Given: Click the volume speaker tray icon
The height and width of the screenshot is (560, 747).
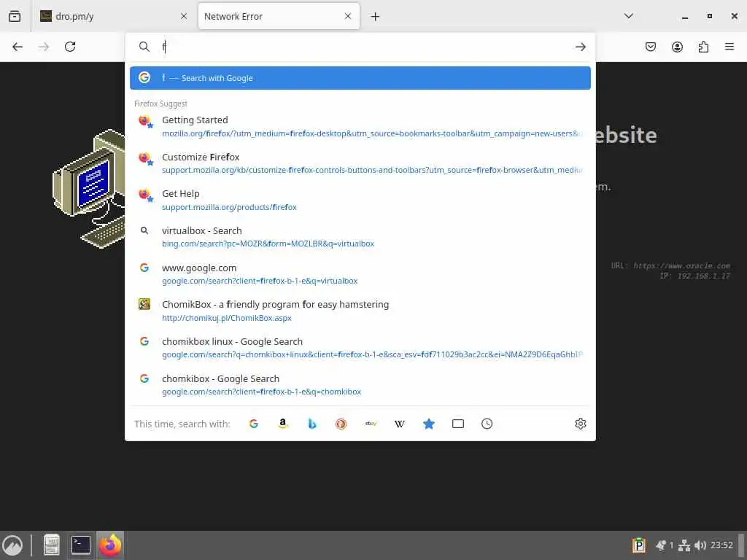Looking at the screenshot, I should 700,545.
